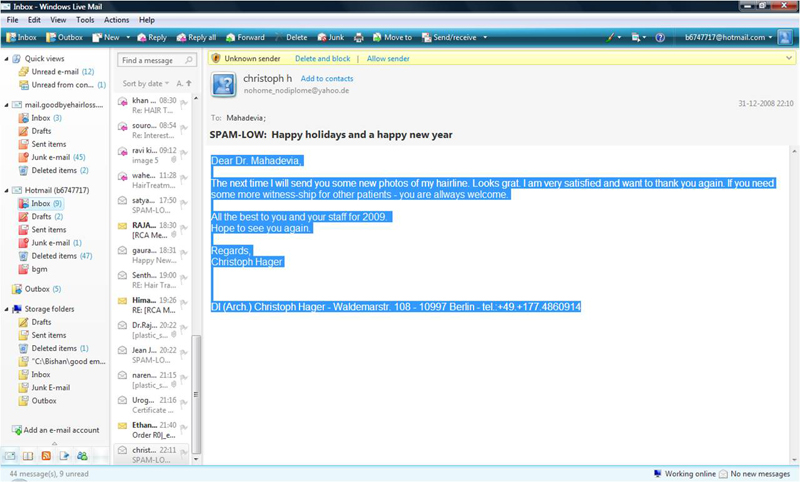
Task: Open the Newsgroups shortcut icon
Action: pyautogui.click(x=64, y=456)
